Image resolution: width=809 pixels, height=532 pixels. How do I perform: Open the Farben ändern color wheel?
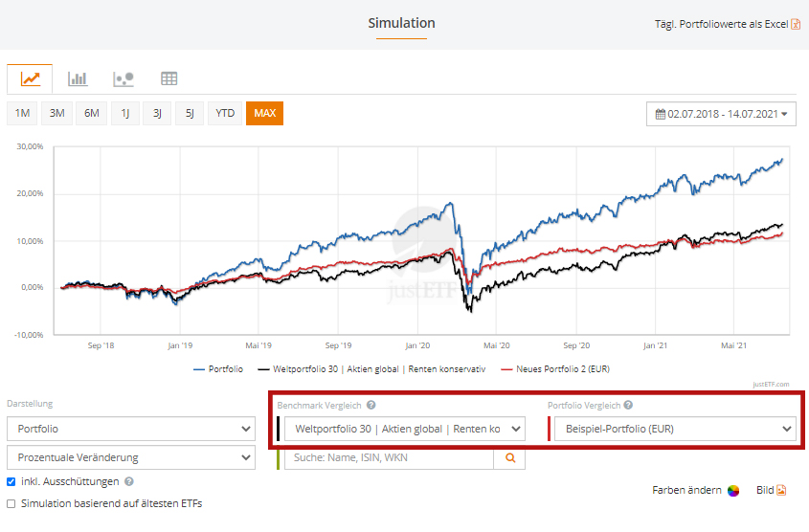(733, 491)
